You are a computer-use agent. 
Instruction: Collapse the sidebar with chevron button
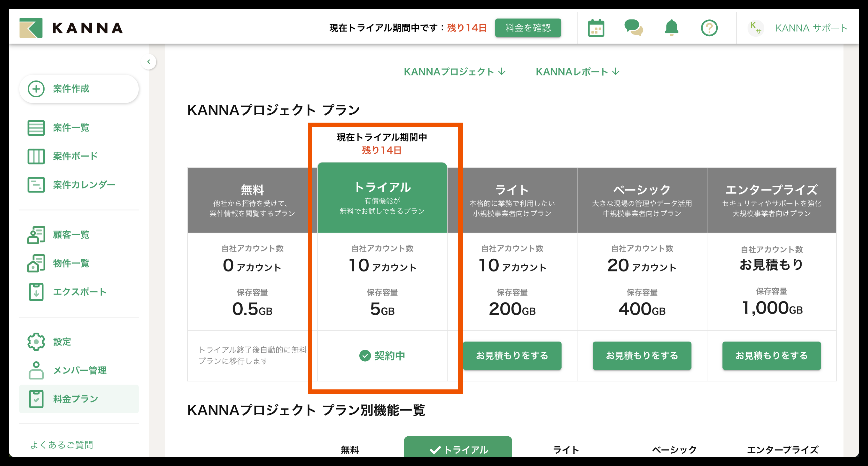click(x=149, y=62)
